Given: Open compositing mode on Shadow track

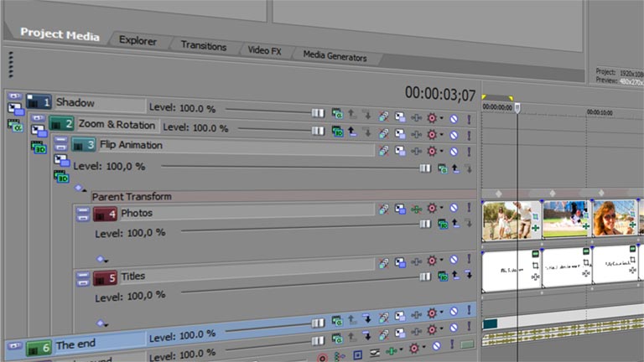Looking at the screenshot, I should pos(337,114).
